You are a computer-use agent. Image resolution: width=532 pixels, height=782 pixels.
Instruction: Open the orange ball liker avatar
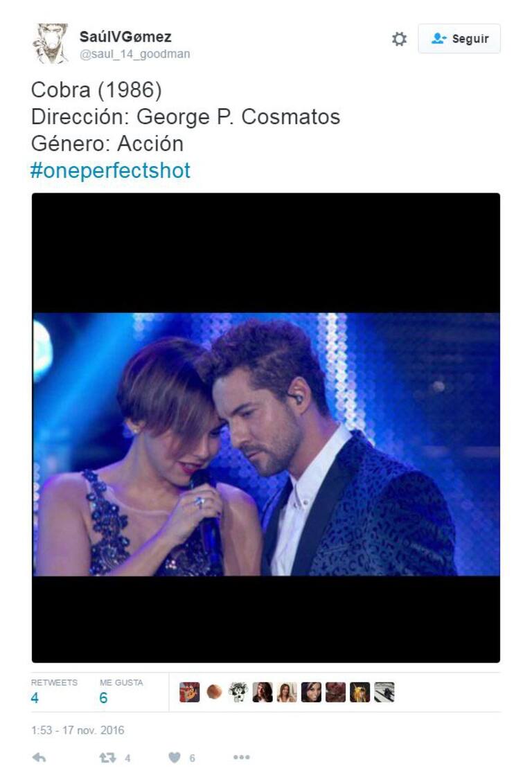214,692
